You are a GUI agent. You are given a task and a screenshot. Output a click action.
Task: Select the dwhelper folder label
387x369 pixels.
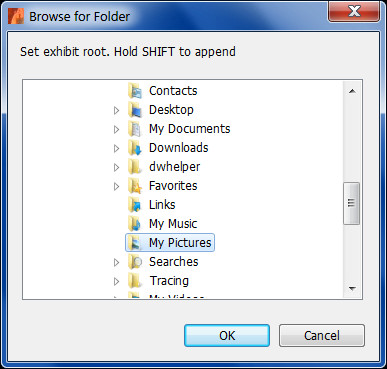(174, 167)
